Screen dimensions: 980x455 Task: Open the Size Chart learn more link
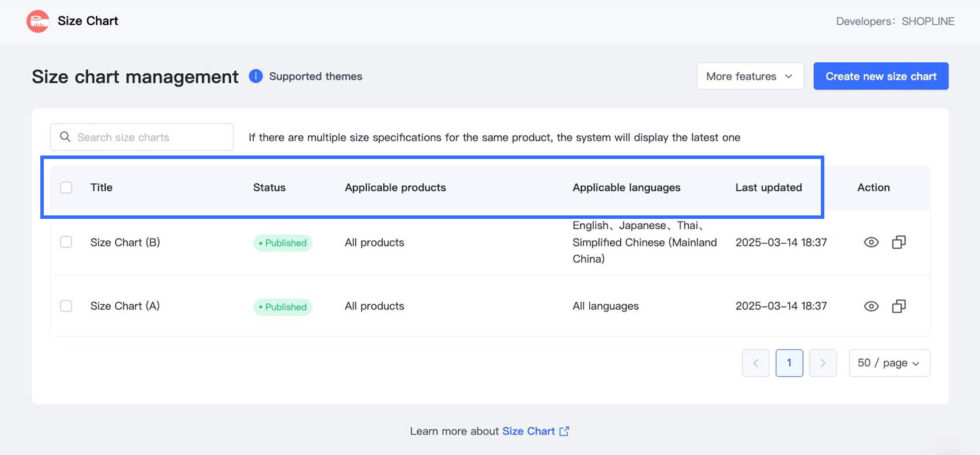coord(529,431)
